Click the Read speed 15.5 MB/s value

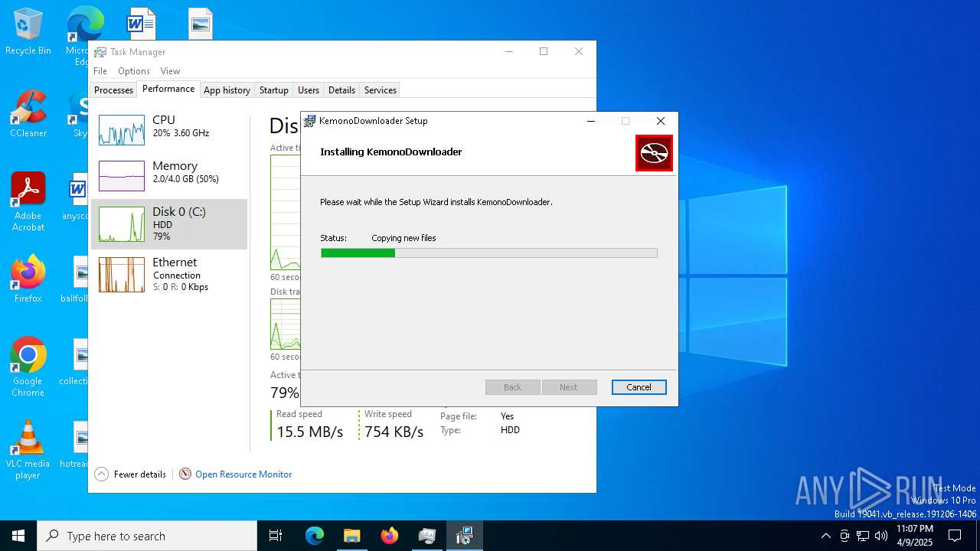coord(310,432)
